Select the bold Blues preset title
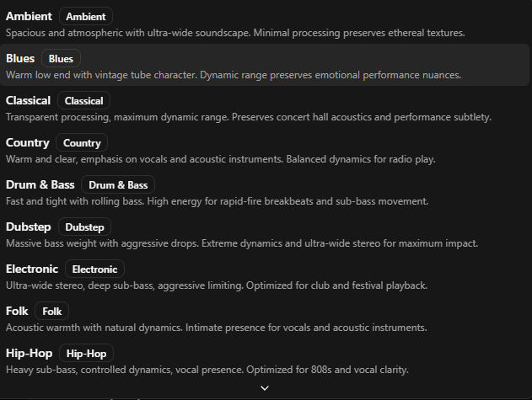 [20, 59]
